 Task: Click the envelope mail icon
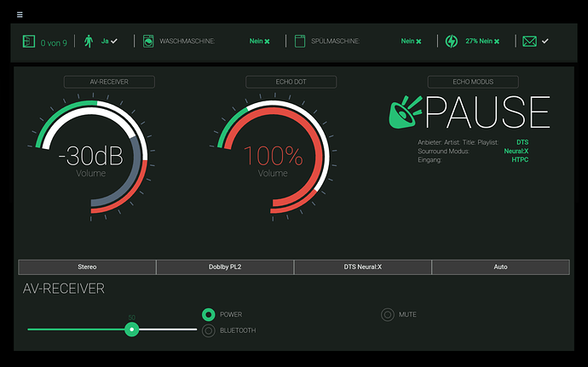[529, 41]
